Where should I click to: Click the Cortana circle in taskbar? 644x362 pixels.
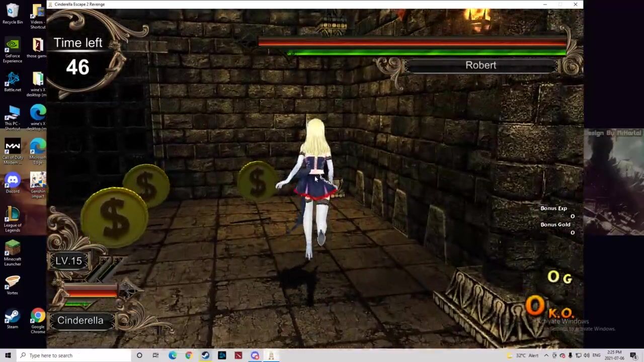(x=139, y=355)
